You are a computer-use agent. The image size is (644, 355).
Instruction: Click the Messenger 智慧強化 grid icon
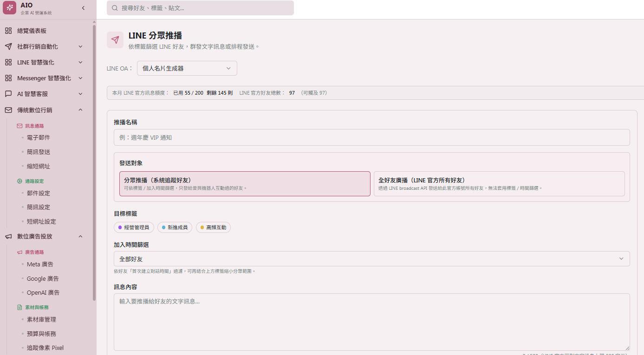(8, 78)
